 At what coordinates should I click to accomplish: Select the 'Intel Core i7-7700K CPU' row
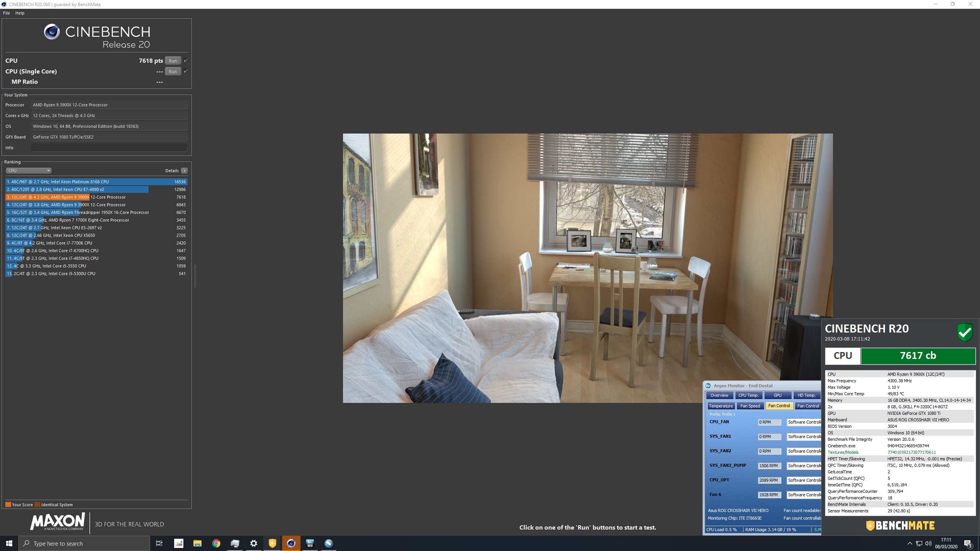[x=96, y=243]
